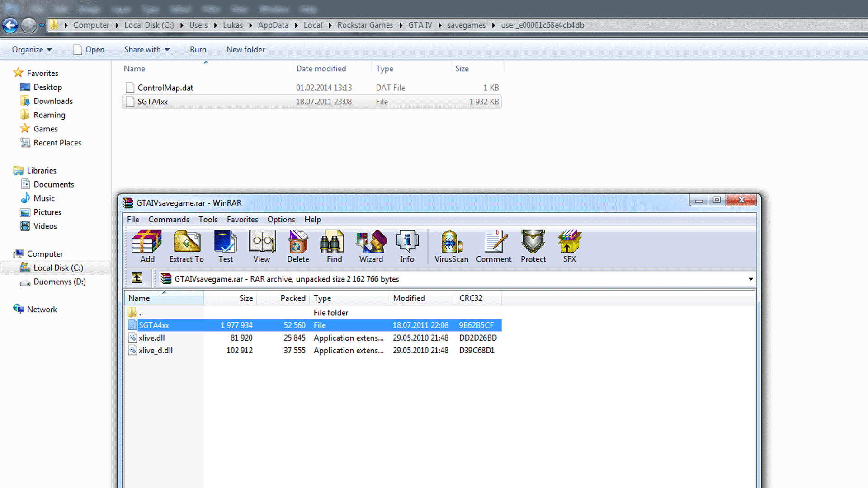
Task: Click the savegames breadcrumb segment
Action: click(467, 25)
